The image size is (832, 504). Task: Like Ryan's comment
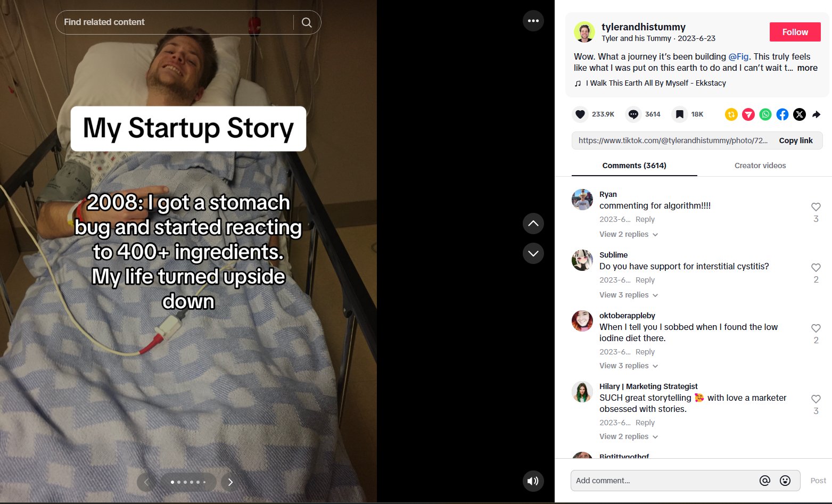point(815,207)
